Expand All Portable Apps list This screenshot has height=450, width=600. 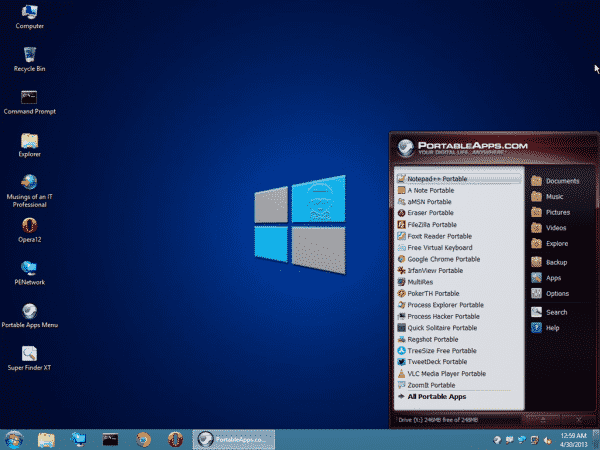pyautogui.click(x=443, y=397)
